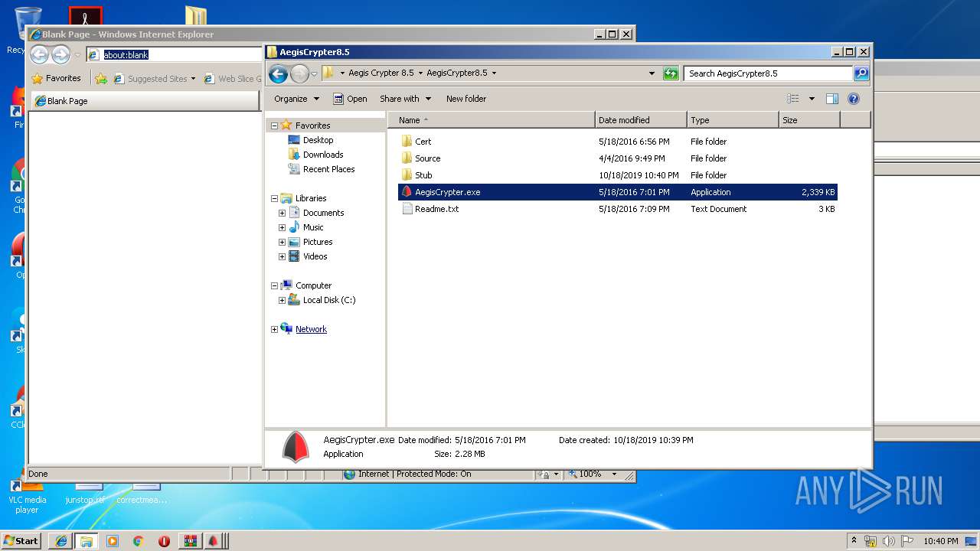The image size is (980, 551).
Task: Select the Pictures library item
Action: [310, 242]
